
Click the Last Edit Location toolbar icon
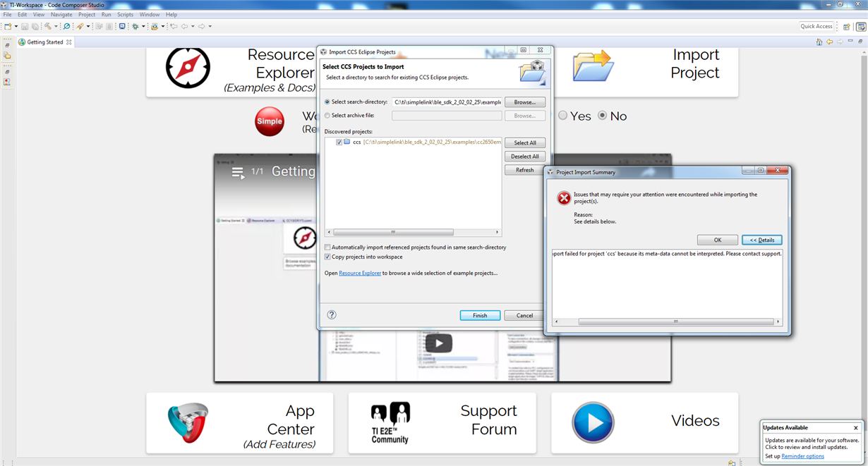coord(174,26)
